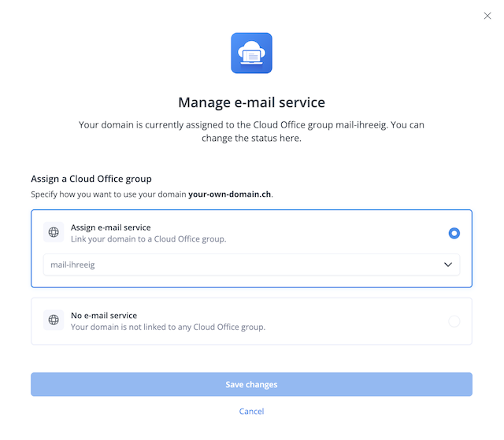
Task: Click 'Assign a Cloud Office group' heading
Action: pos(91,179)
